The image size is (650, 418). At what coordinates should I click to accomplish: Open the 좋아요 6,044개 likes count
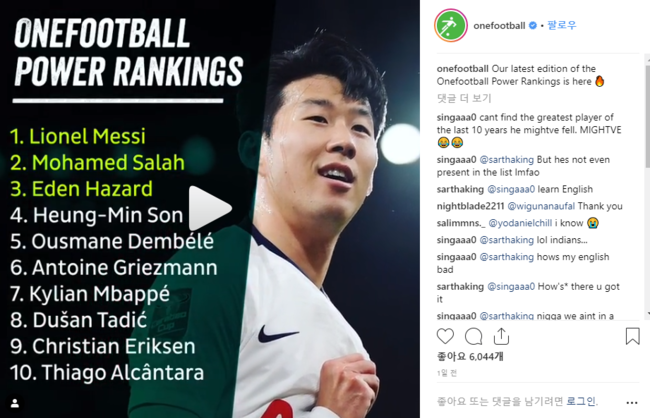470,357
